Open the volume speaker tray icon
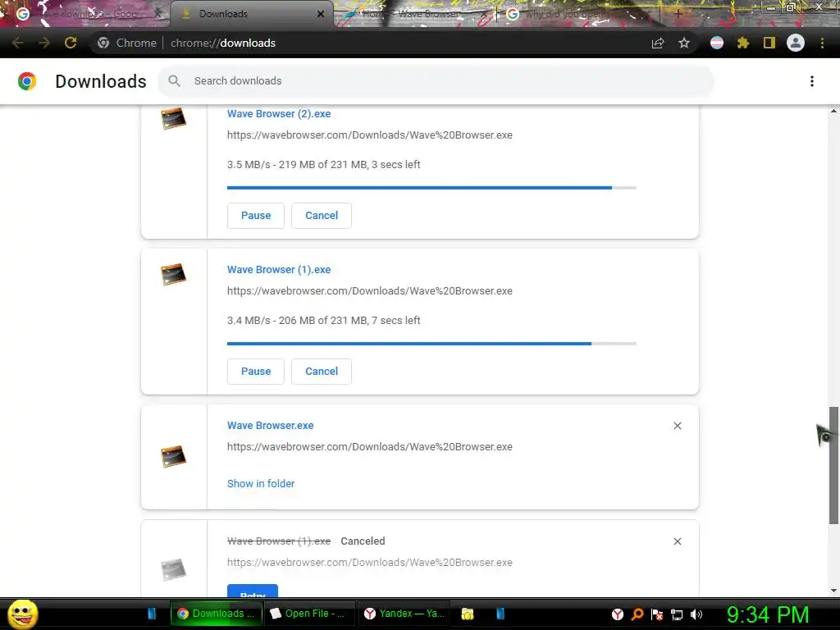This screenshot has width=840, height=630. click(696, 614)
